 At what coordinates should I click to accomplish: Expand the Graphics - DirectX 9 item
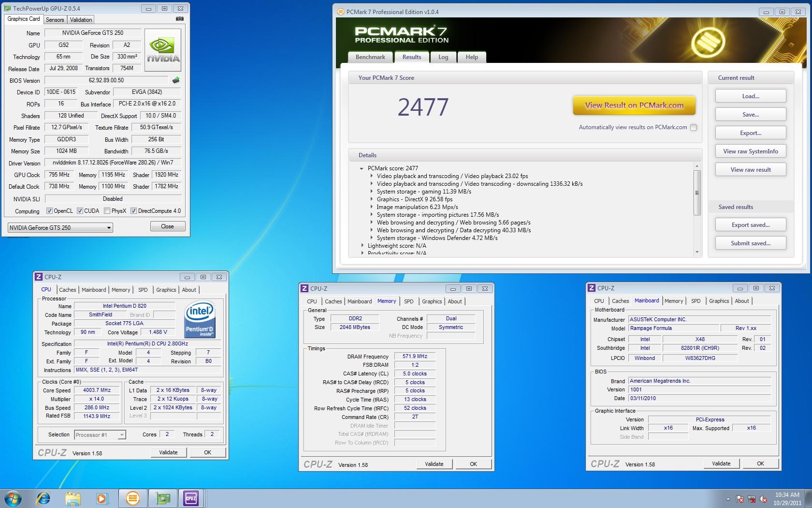point(371,199)
